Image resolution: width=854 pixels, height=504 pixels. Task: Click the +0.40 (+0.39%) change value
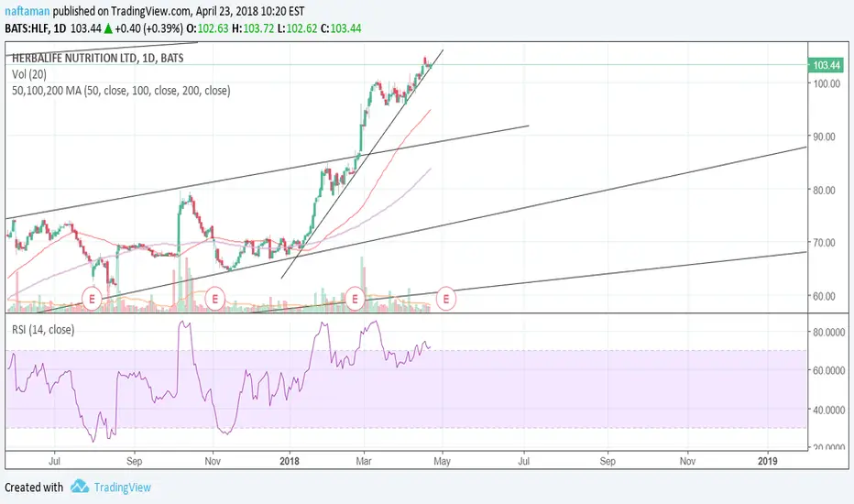pyautogui.click(x=148, y=28)
